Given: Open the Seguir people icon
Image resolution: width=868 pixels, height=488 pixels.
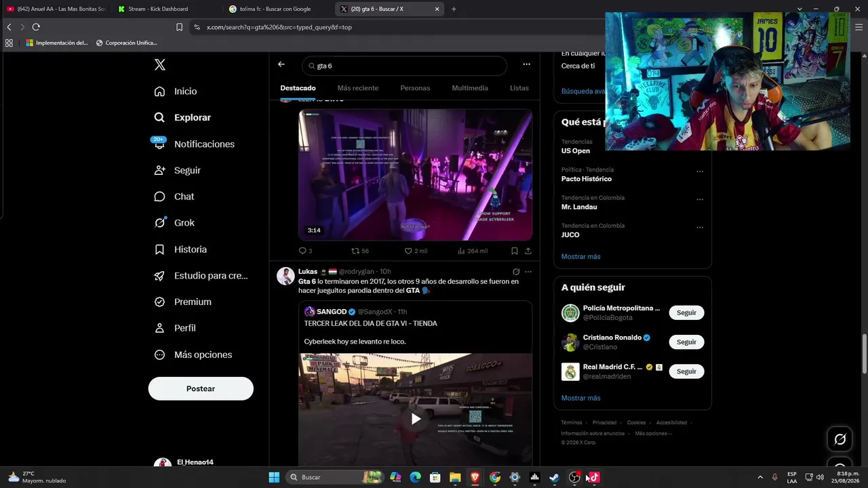Looking at the screenshot, I should click(159, 170).
